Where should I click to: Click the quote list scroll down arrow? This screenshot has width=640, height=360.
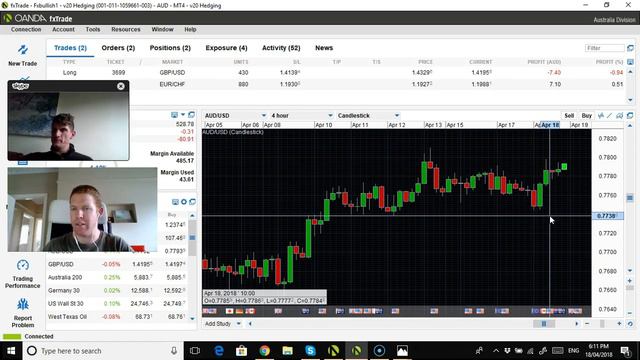click(x=192, y=319)
